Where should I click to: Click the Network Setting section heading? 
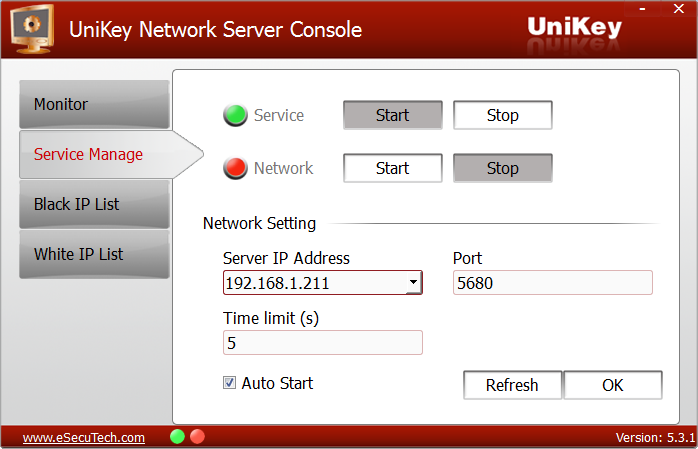(x=260, y=223)
